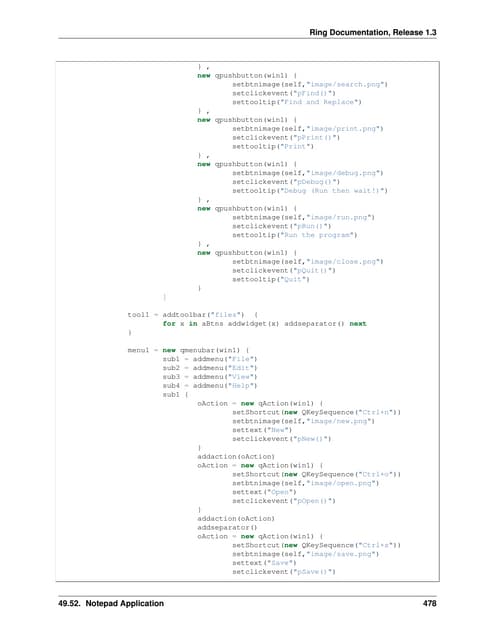Click the page number "478"
Image resolution: width=495 pixels, height=640 pixels.
429,603
